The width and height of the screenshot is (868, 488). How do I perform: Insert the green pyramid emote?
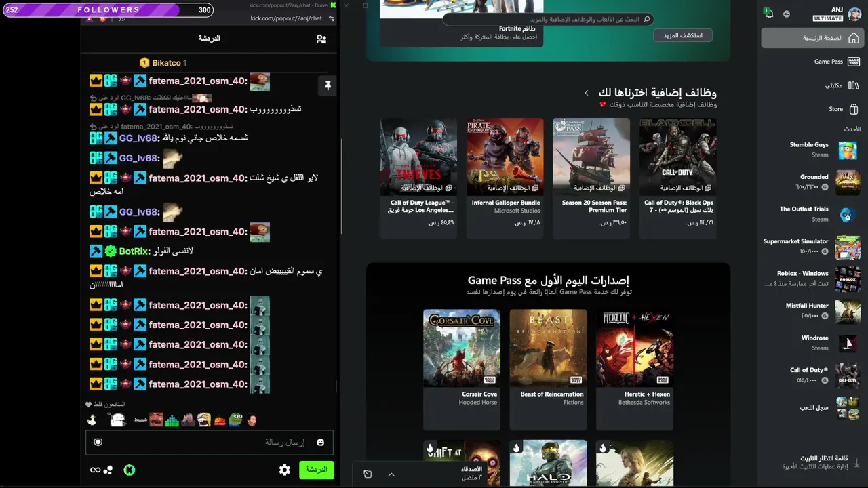click(x=172, y=420)
